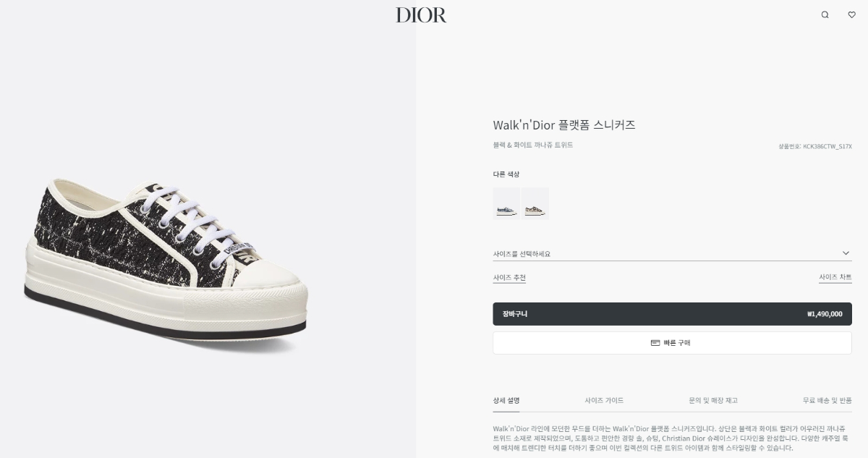Click the card icon in 빠른 구매
868x458 pixels.
click(x=655, y=343)
